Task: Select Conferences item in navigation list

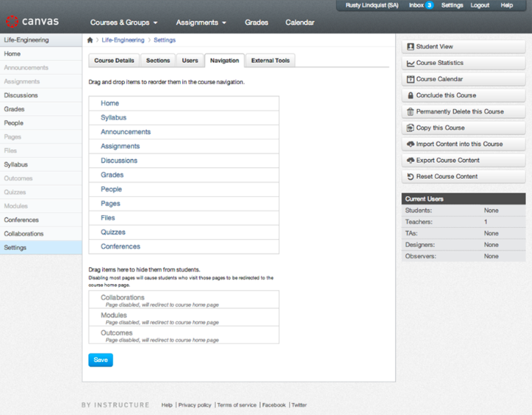Action: coord(184,247)
